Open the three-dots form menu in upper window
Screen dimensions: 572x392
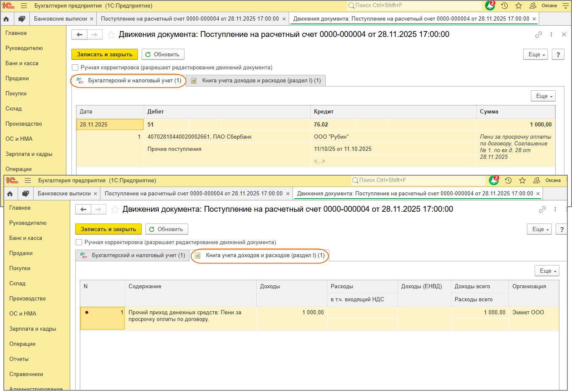551,34
